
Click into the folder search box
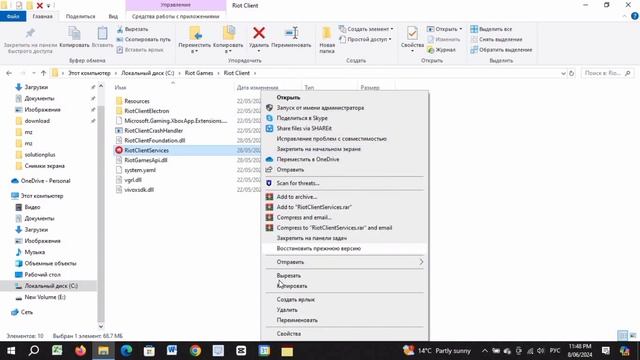point(607,73)
